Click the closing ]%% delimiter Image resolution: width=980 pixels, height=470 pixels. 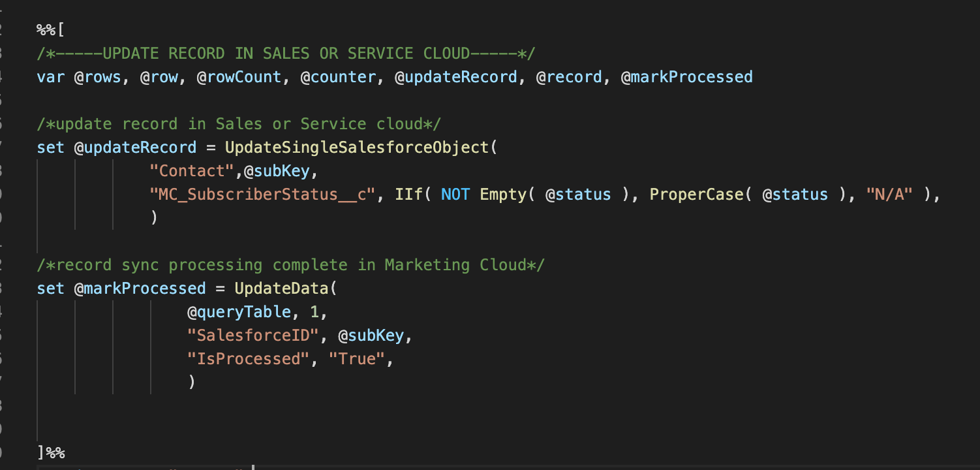pos(51,453)
